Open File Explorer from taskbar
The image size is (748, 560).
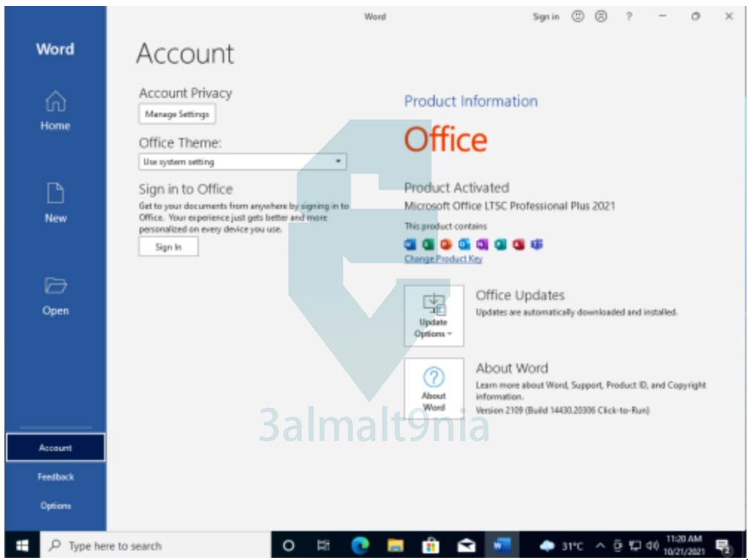pyautogui.click(x=396, y=545)
